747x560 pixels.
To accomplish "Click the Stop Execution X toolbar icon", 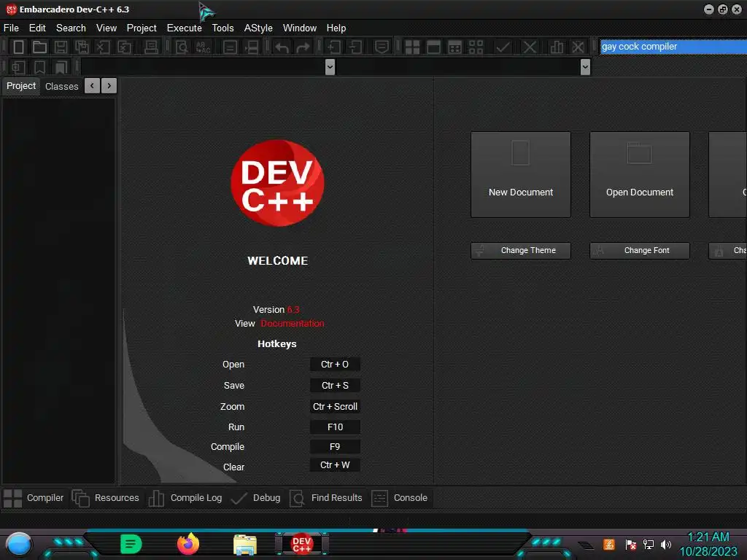I will (x=530, y=47).
